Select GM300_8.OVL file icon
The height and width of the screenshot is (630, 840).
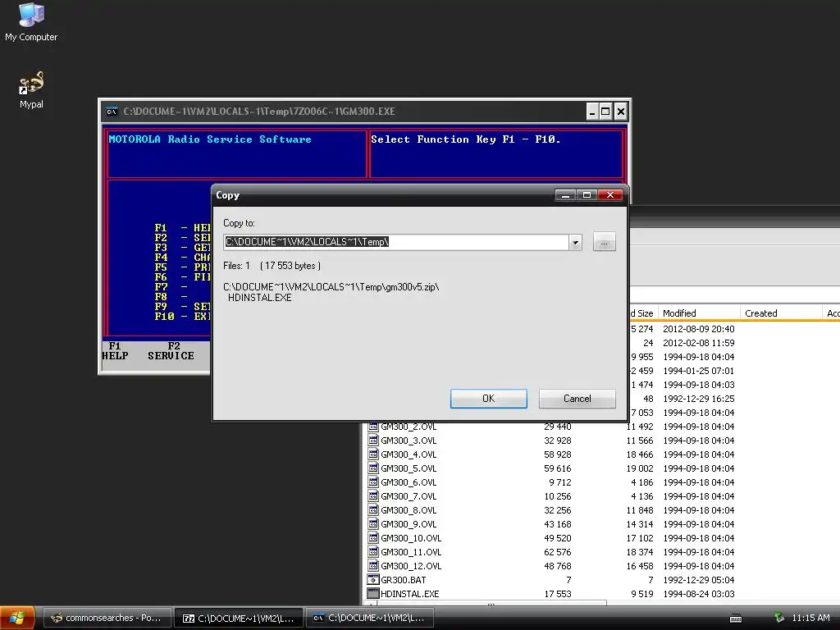[x=373, y=510]
